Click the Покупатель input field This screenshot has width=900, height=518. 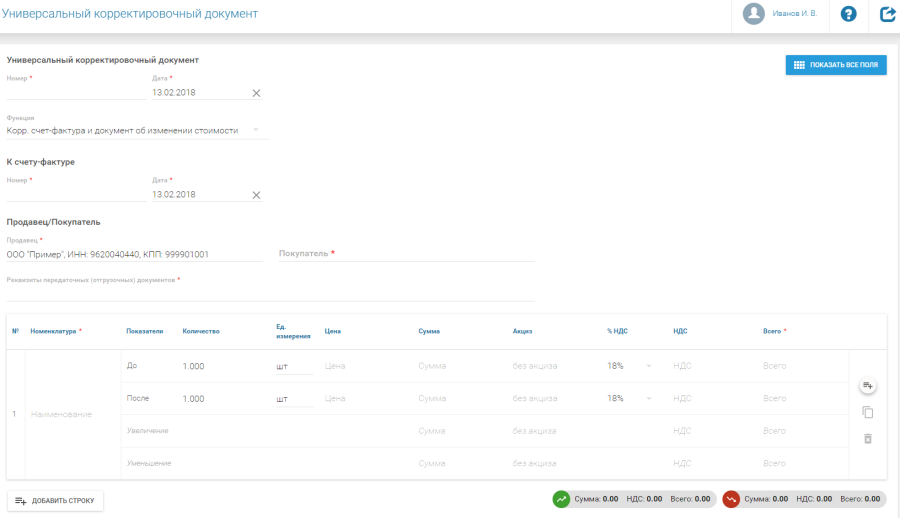click(406, 254)
